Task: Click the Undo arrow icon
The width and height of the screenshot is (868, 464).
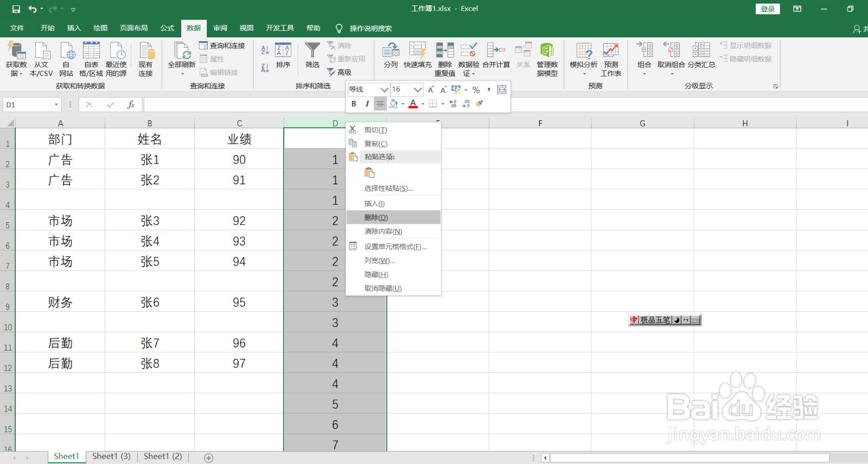Action: tap(32, 9)
